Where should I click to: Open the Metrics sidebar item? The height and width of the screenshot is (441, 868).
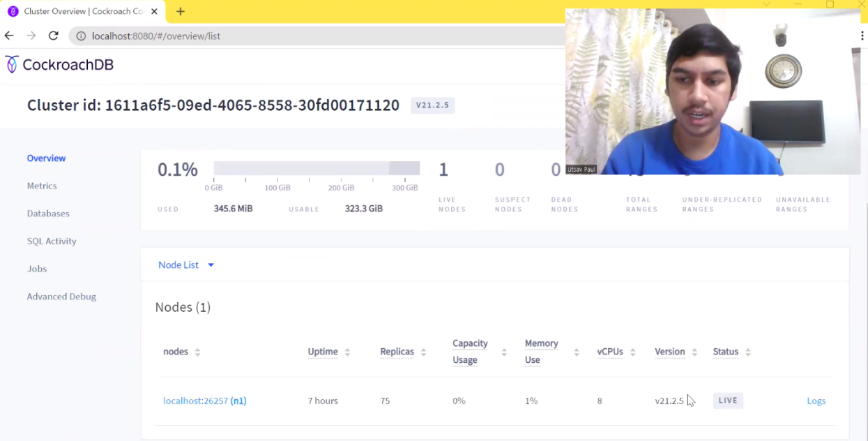pyautogui.click(x=42, y=186)
